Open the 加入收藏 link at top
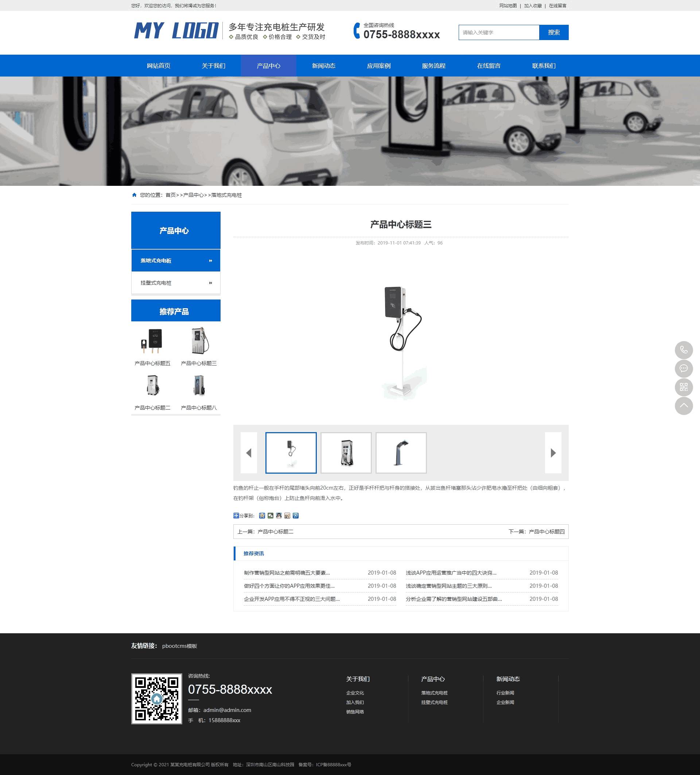Image resolution: width=700 pixels, height=775 pixels. (x=533, y=6)
